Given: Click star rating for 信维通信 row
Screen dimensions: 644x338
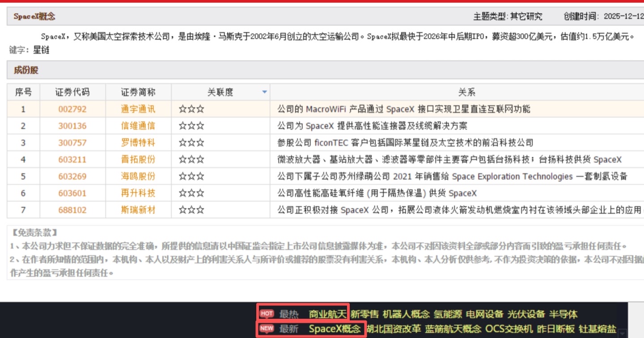Looking at the screenshot, I should pos(191,126).
